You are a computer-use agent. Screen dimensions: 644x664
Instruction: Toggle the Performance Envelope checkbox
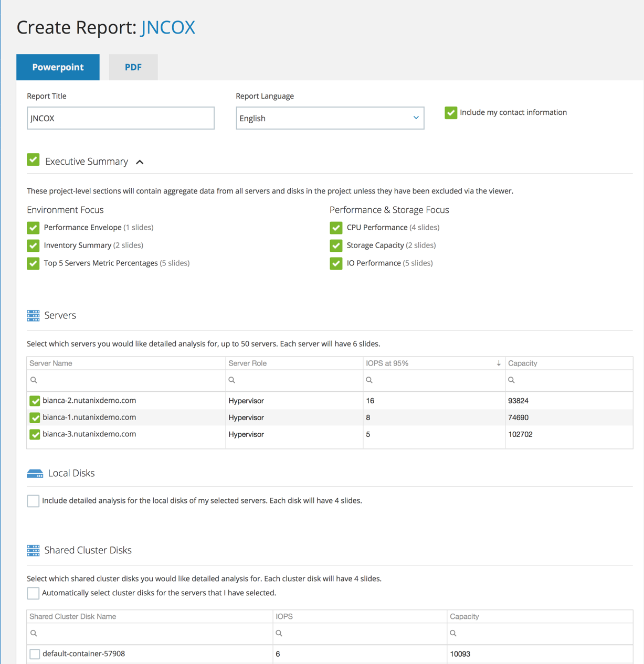pyautogui.click(x=33, y=228)
